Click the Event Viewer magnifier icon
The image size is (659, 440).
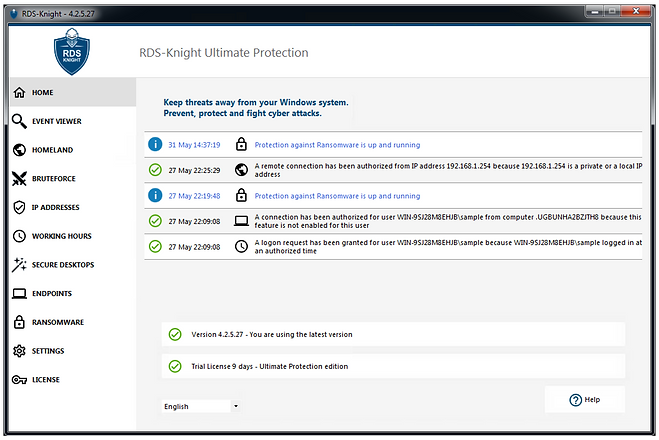[x=19, y=121]
